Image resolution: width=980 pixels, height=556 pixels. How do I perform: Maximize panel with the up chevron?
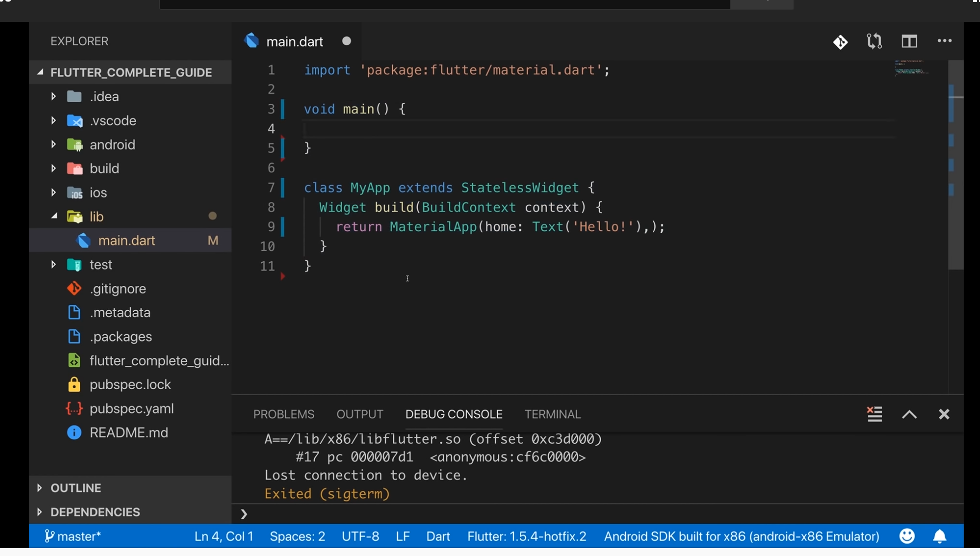point(909,414)
